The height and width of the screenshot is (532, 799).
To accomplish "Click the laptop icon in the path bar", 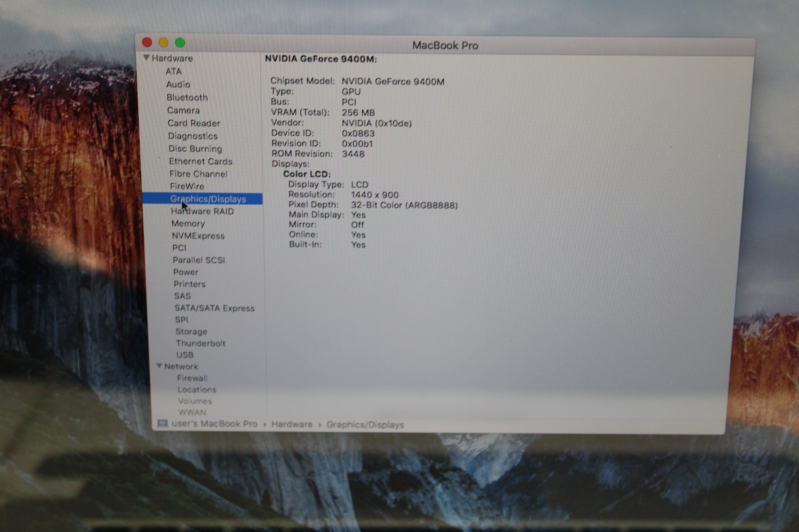I will pos(162,424).
